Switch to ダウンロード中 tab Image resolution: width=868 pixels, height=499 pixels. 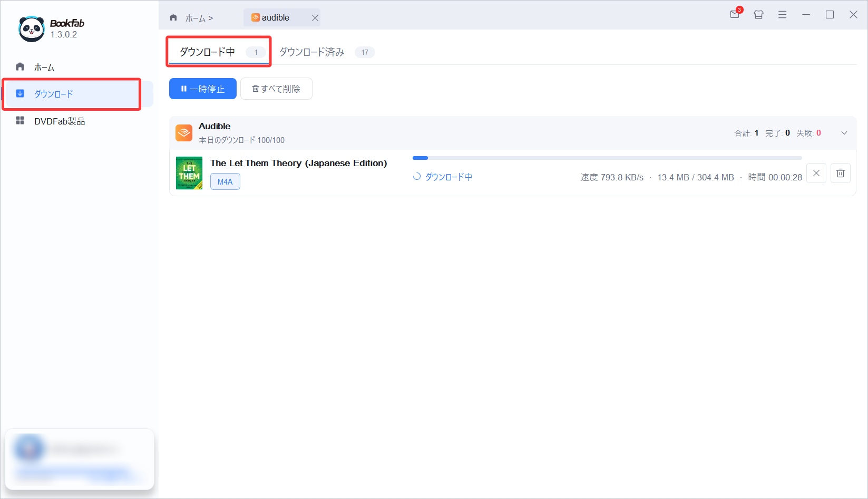(219, 52)
